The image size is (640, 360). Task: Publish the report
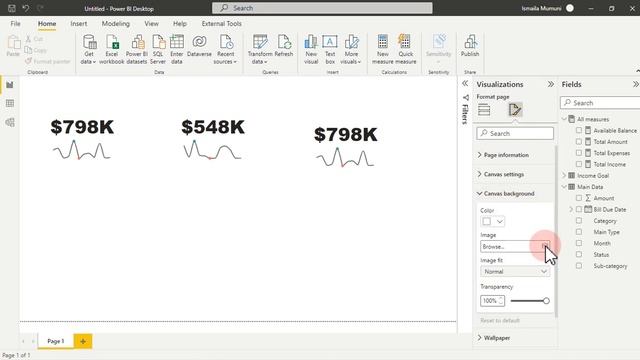(470, 46)
